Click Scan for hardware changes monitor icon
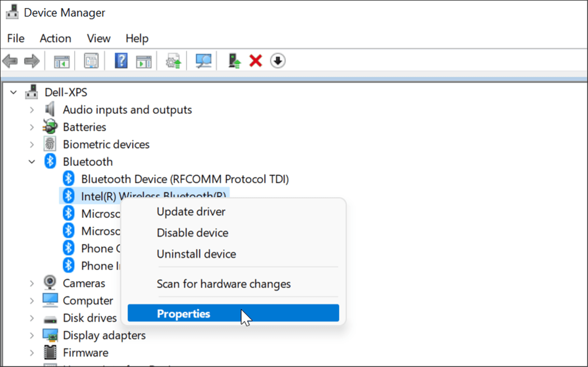 (x=204, y=61)
